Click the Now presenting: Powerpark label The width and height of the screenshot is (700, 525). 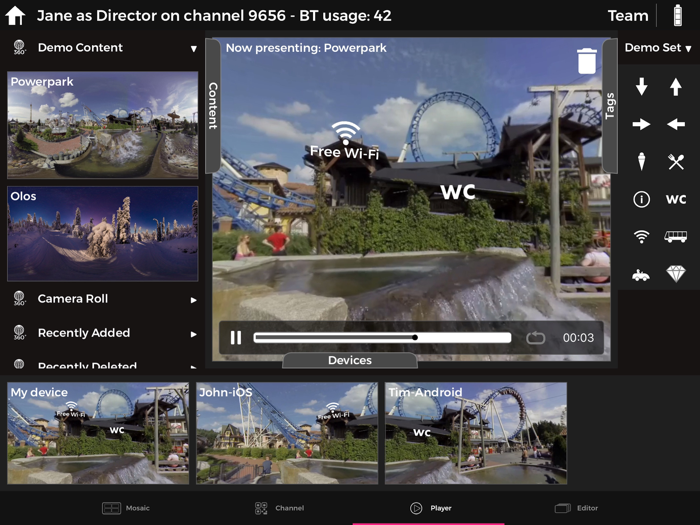pyautogui.click(x=306, y=48)
